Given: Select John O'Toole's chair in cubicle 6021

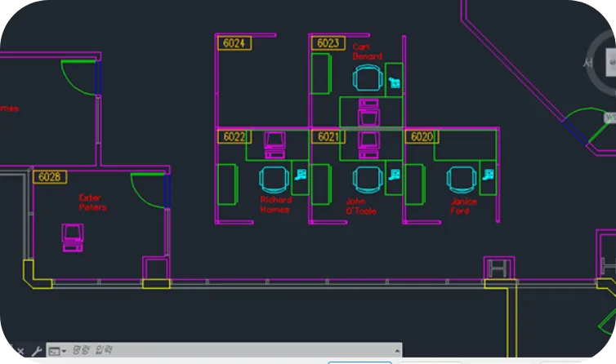Looking at the screenshot, I should 368,180.
